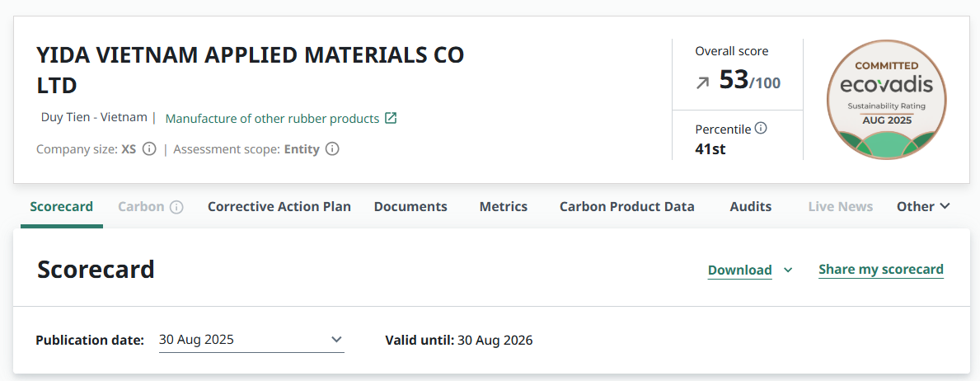Image resolution: width=980 pixels, height=381 pixels.
Task: Click the Assessment scope info icon
Action: click(x=332, y=149)
